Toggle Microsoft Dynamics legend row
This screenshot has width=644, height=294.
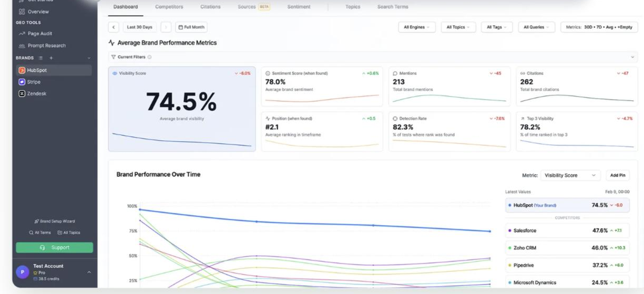click(567, 282)
